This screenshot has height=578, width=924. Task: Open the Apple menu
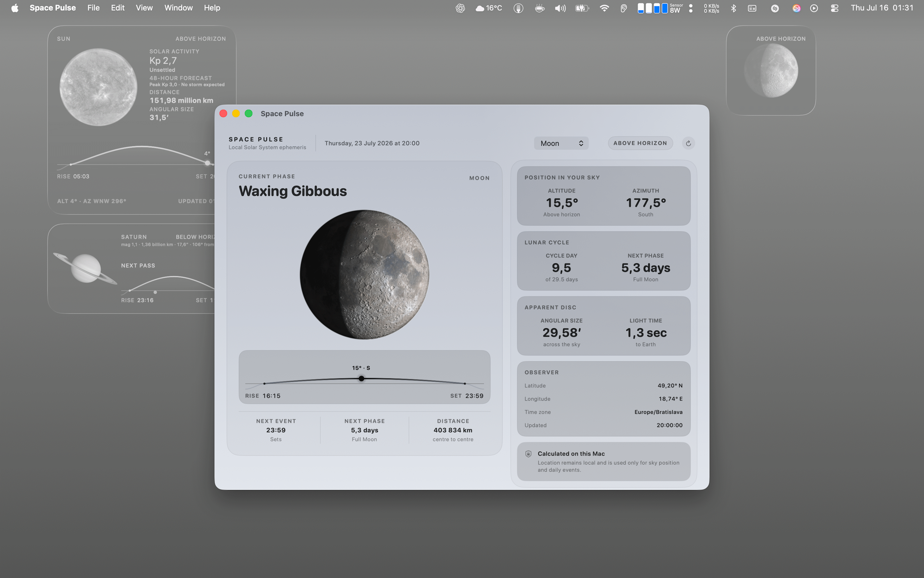(x=14, y=8)
